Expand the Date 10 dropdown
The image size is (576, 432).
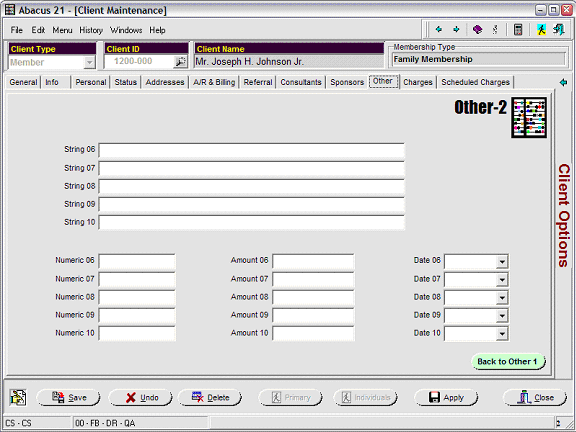[x=502, y=334]
